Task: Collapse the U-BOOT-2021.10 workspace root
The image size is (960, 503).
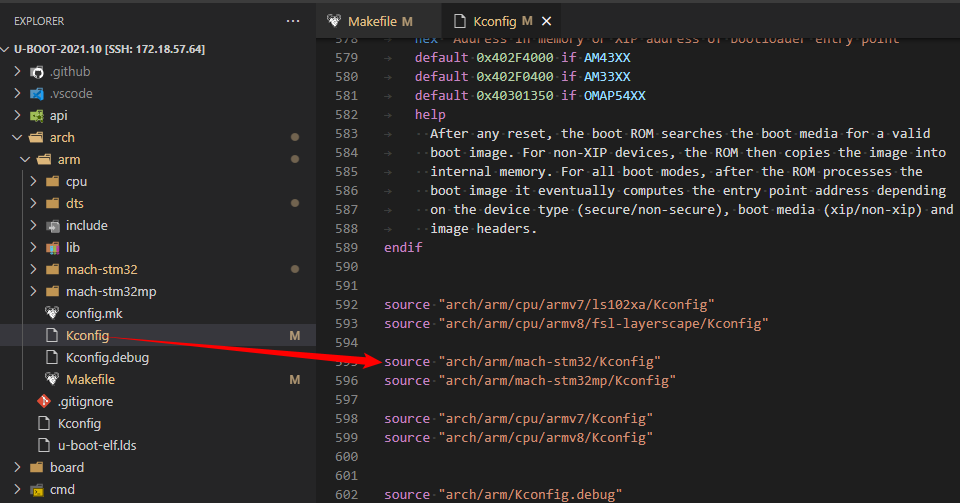Action: click(x=6, y=49)
